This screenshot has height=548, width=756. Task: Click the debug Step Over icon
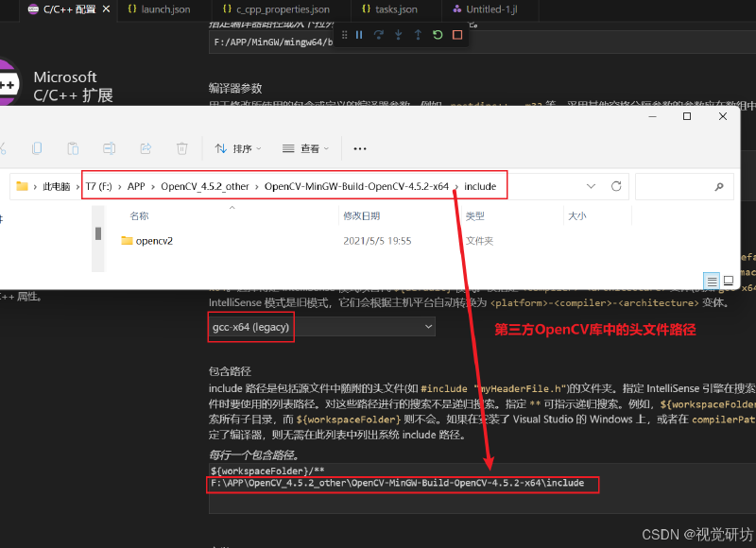[379, 35]
